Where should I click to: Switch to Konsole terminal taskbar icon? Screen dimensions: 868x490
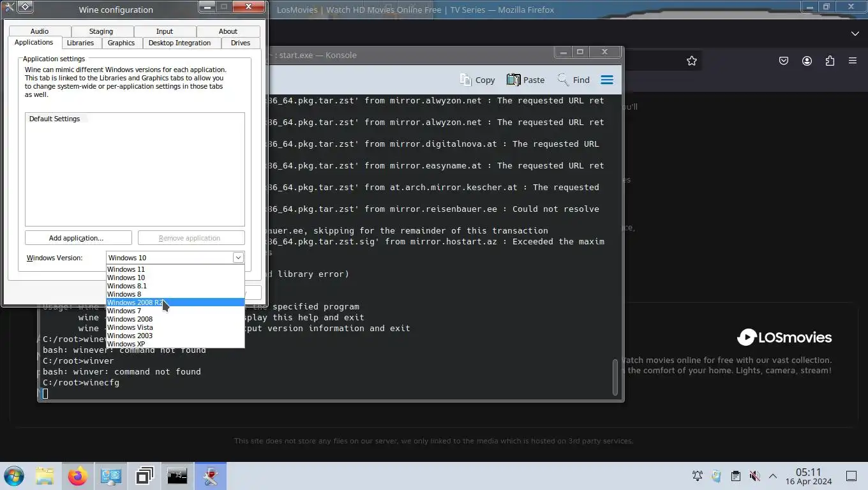pos(177,476)
